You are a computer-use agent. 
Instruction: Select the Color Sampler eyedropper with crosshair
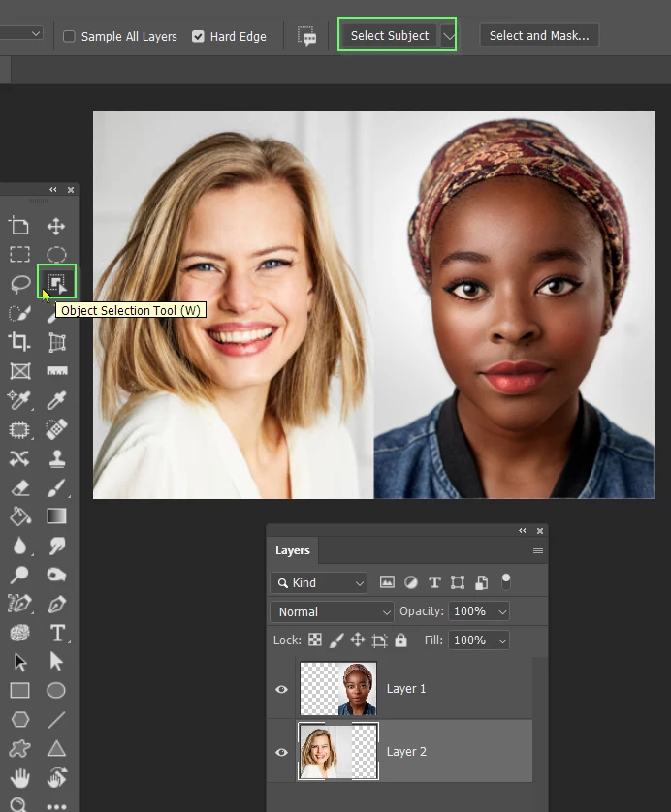(x=19, y=400)
